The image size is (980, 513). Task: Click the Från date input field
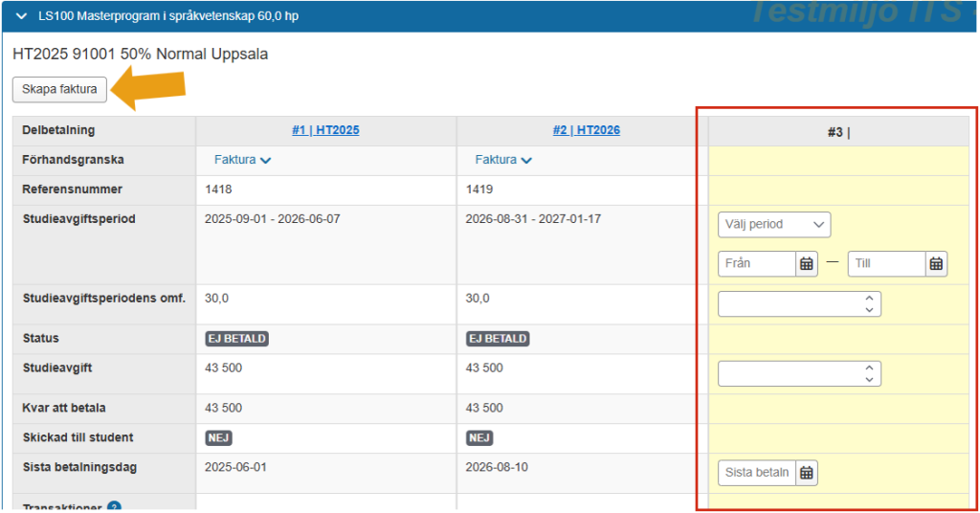coord(757,264)
